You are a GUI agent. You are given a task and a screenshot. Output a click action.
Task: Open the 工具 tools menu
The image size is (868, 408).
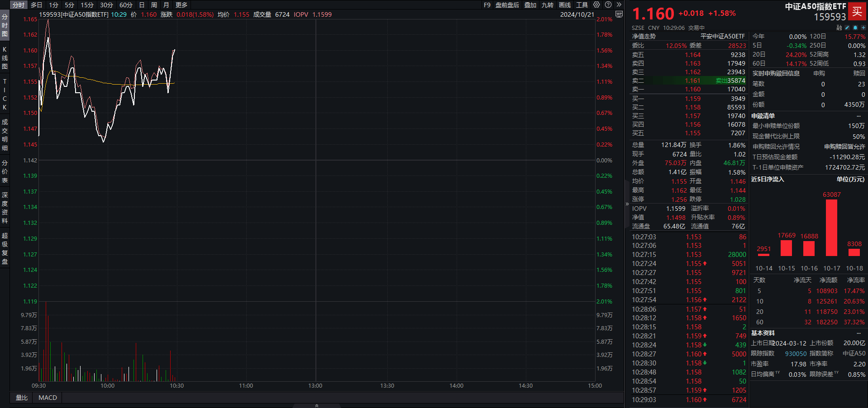pos(582,5)
